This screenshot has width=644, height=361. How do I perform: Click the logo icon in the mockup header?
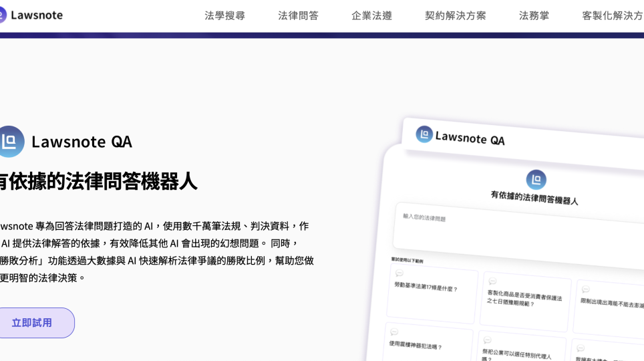pyautogui.click(x=424, y=134)
